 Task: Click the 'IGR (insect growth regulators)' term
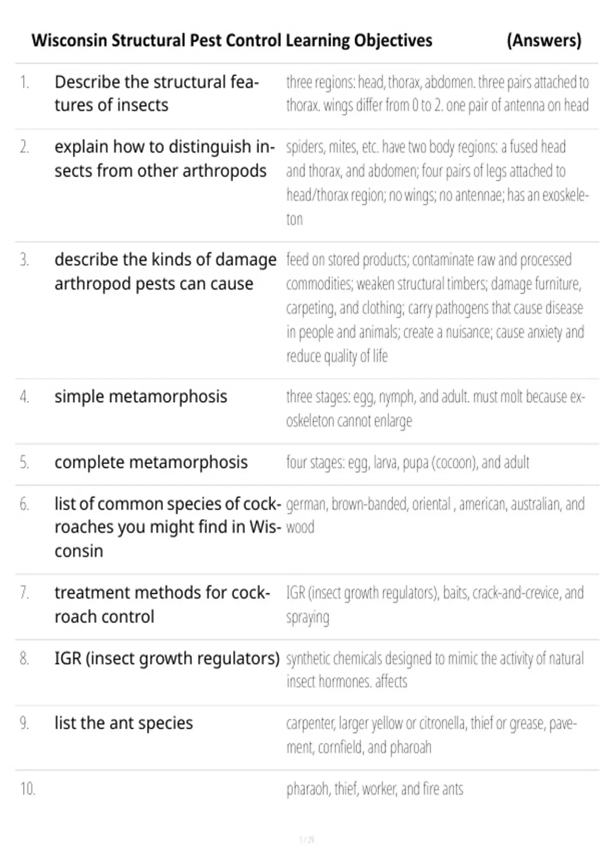[167, 659]
